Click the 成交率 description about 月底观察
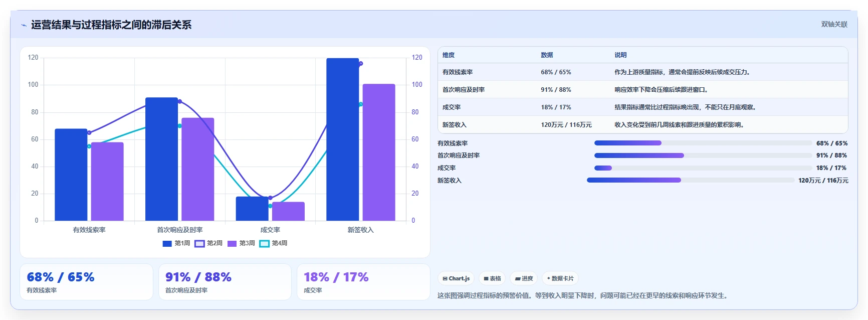 [x=686, y=107]
